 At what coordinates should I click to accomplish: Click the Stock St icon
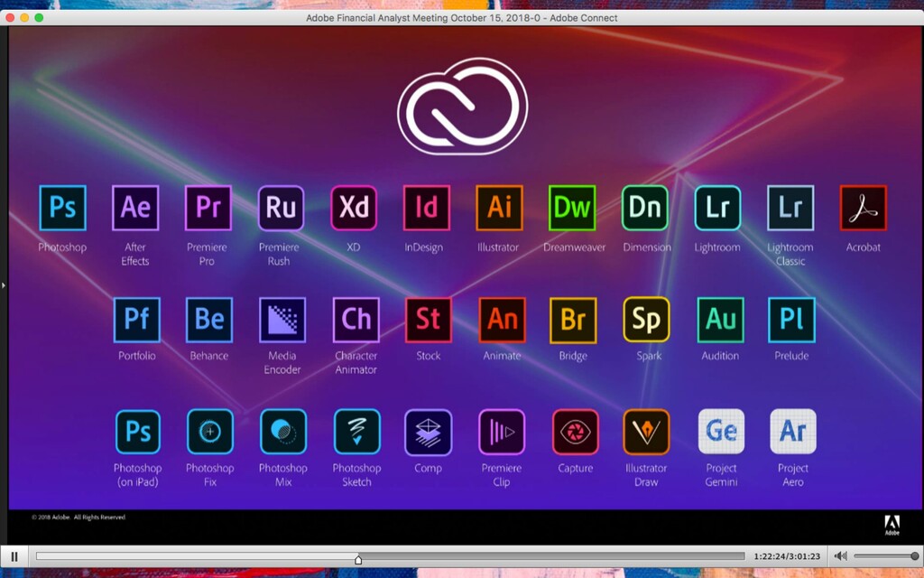click(429, 320)
